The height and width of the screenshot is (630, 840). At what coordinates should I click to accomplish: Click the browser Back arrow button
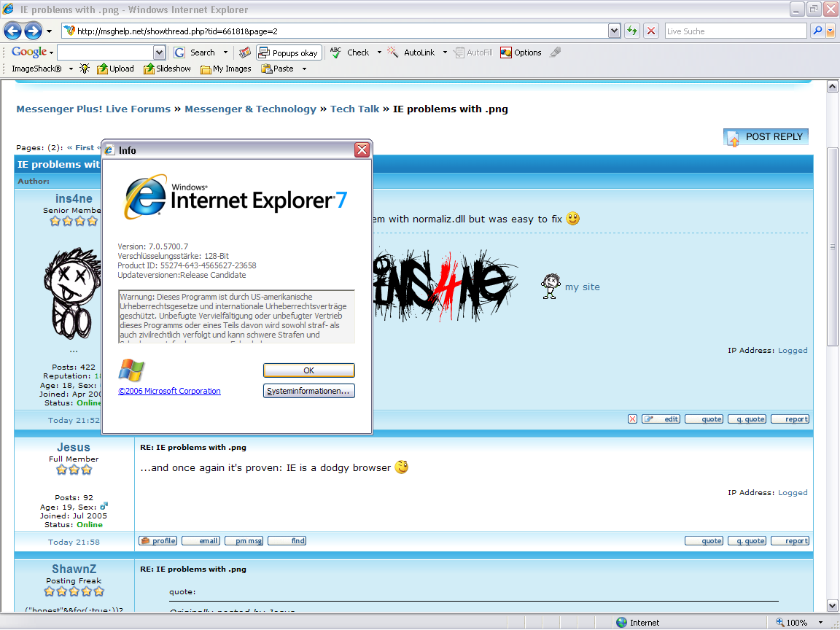click(x=12, y=31)
